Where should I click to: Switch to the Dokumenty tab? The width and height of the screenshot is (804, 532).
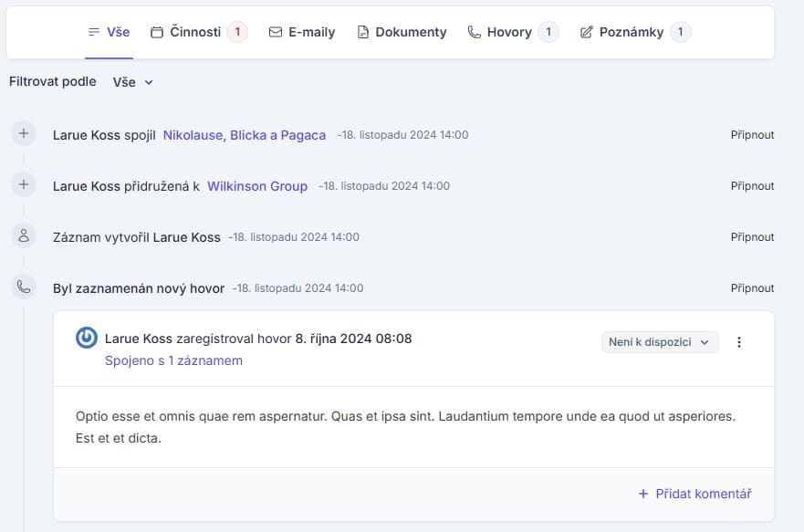(x=402, y=32)
